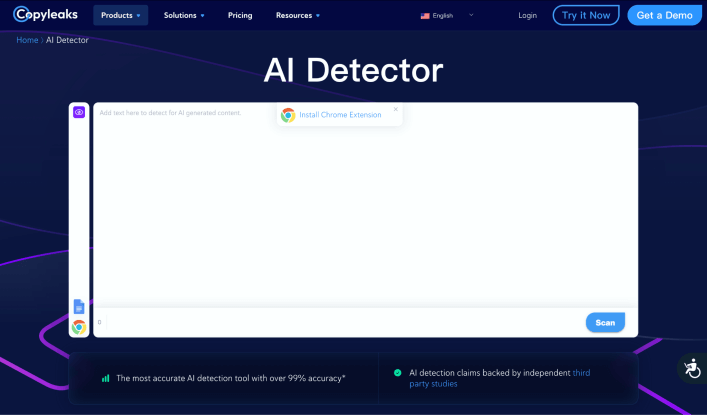
Task: Open the accessibility widget icon
Action: tap(691, 369)
